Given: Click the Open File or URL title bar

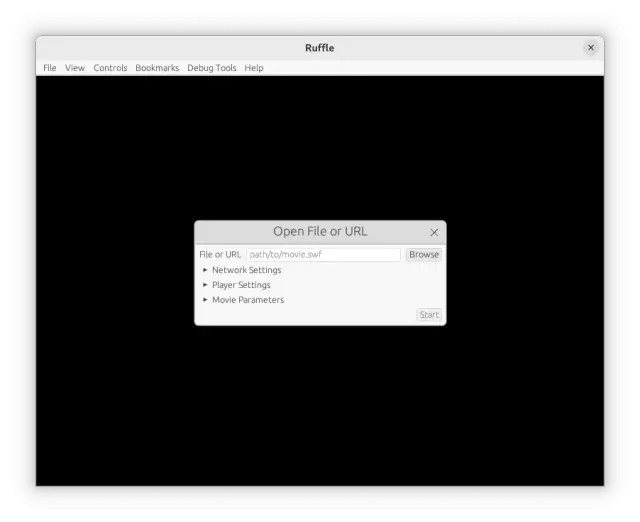Looking at the screenshot, I should (x=320, y=232).
